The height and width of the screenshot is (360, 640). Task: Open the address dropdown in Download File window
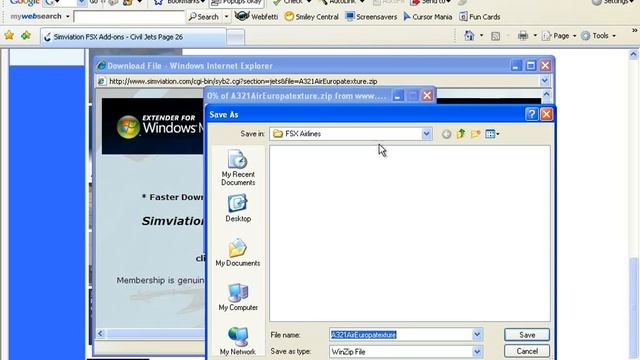point(544,81)
